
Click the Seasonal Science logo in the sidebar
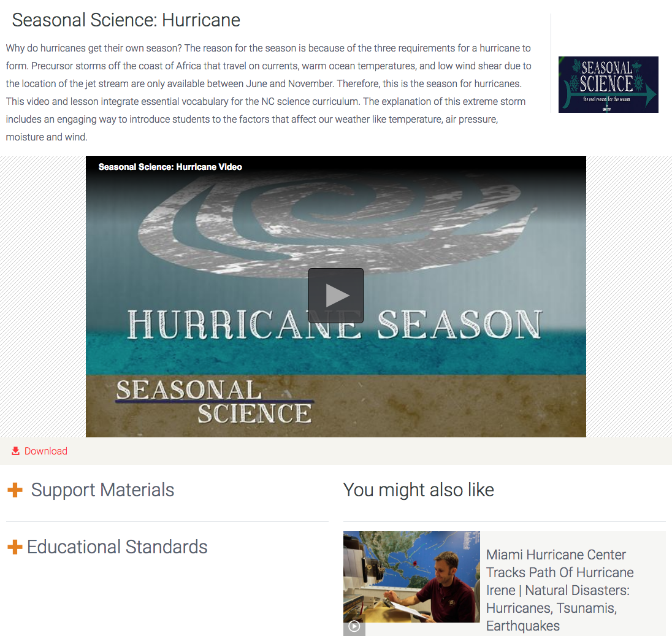point(608,85)
